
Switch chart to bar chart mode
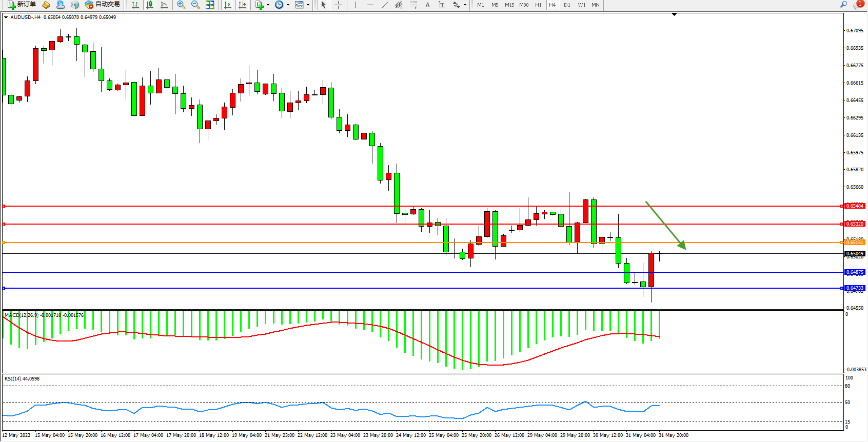pos(135,5)
